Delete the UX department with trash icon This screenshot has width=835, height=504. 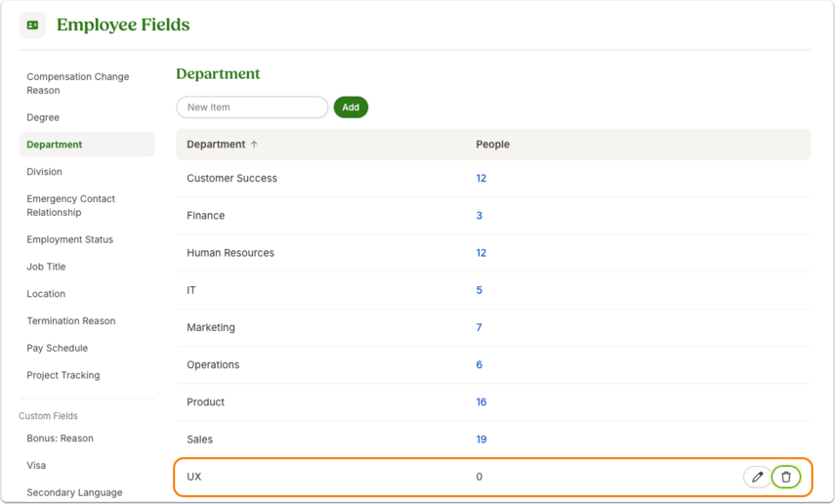tap(786, 477)
